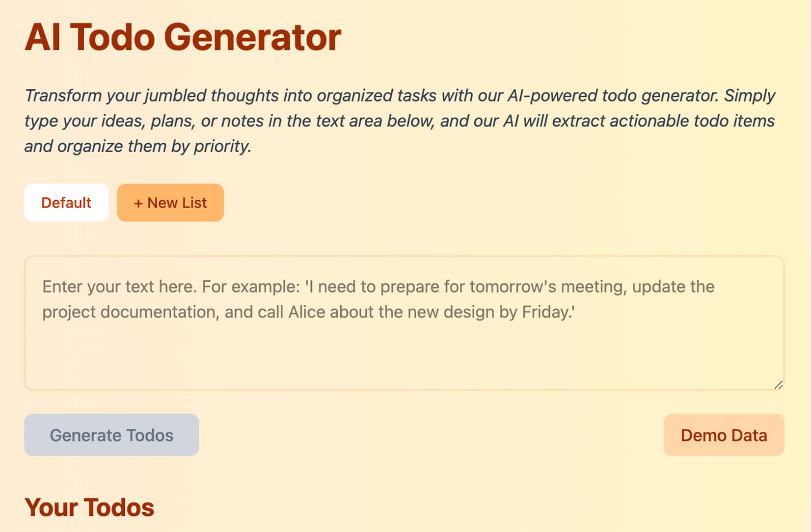Click the placeholder line starting "Enter your text here"
This screenshot has height=532, width=811.
(378, 287)
